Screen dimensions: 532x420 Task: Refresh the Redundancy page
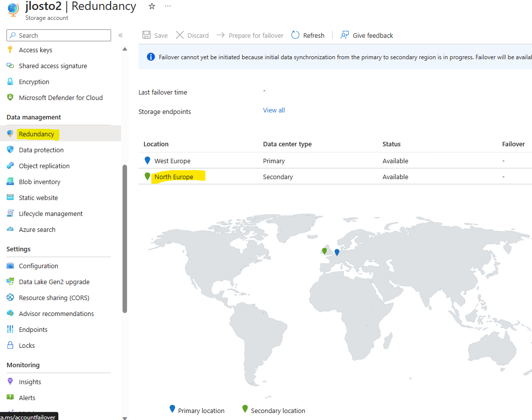point(308,35)
